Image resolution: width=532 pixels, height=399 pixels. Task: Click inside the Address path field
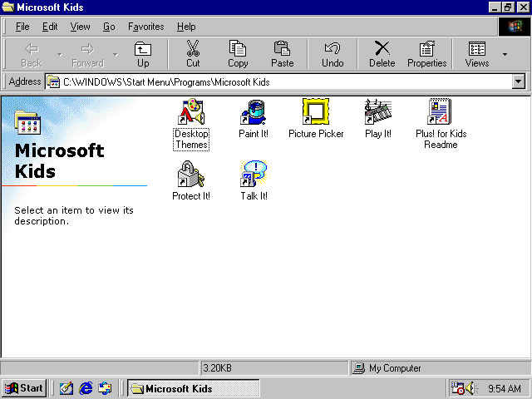coord(283,82)
